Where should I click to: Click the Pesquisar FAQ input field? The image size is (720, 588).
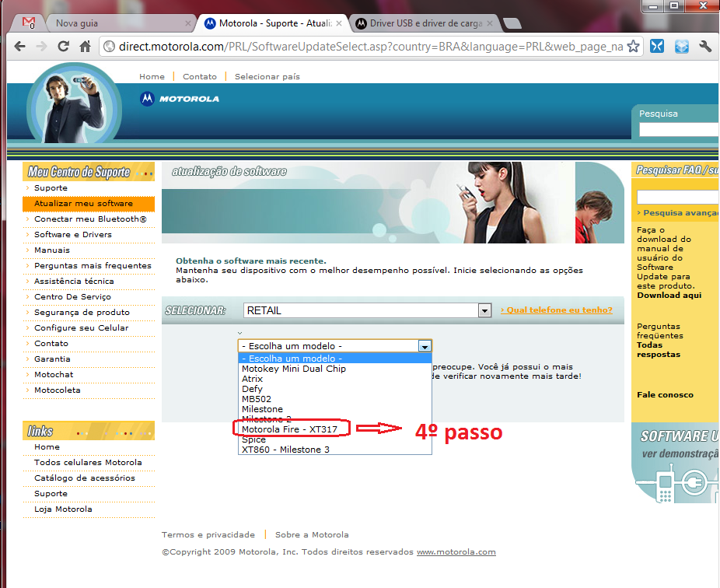click(678, 197)
